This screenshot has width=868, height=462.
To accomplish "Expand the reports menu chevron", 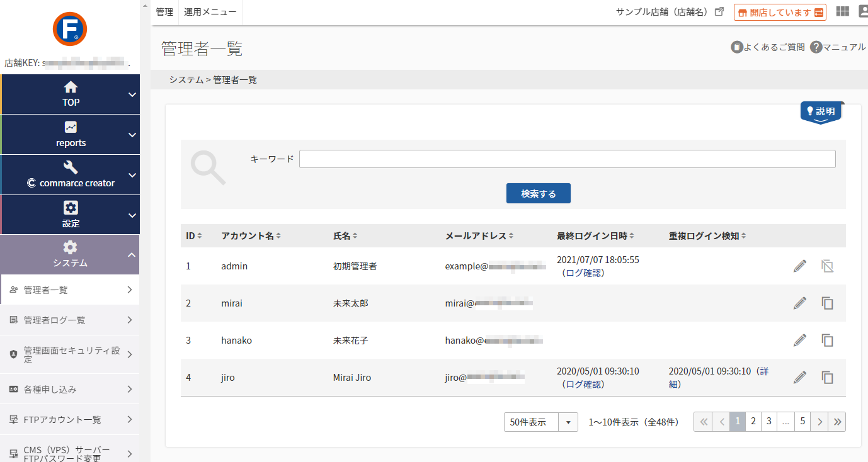I will point(132,135).
